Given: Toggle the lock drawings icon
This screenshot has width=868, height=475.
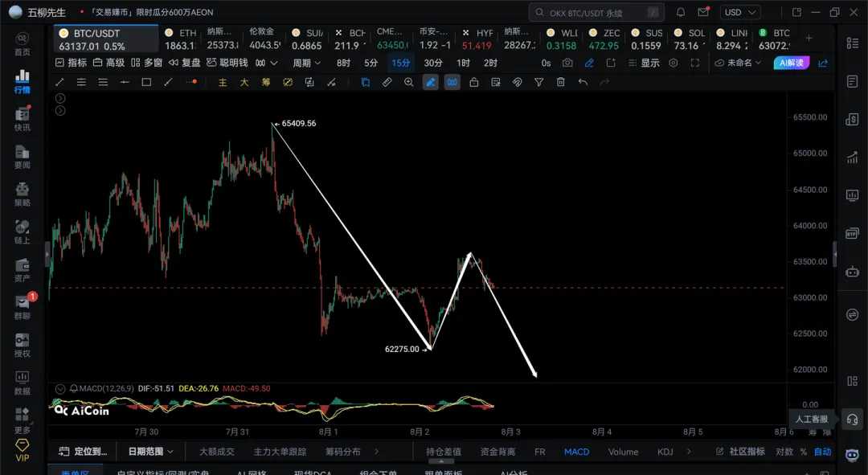Looking at the screenshot, I should 474,83.
